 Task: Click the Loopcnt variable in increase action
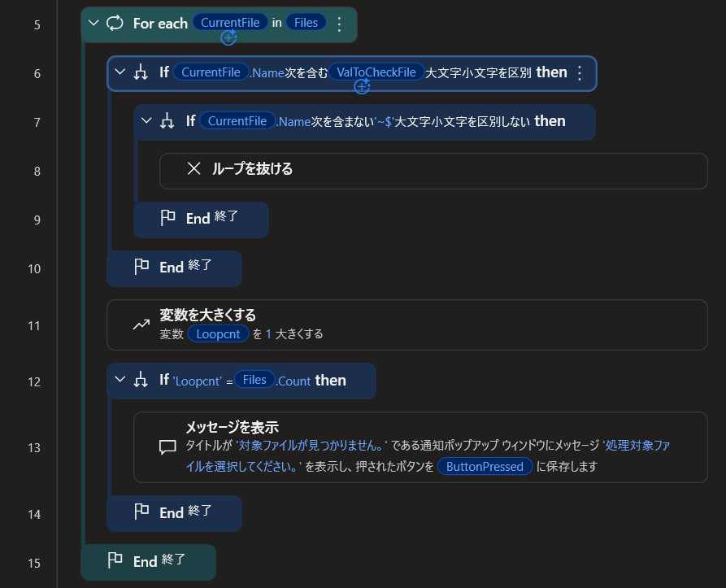pyautogui.click(x=218, y=333)
